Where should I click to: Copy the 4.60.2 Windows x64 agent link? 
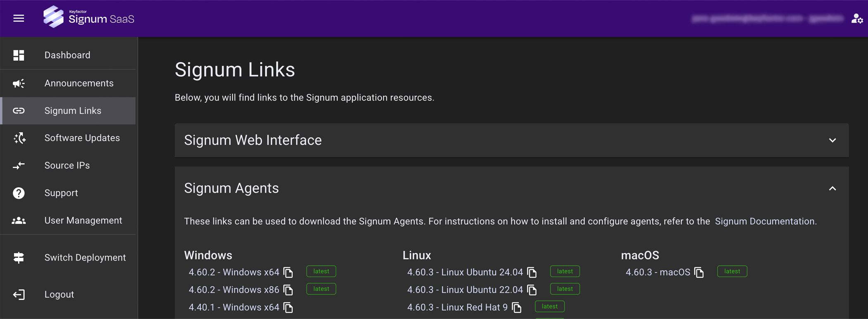(x=289, y=272)
